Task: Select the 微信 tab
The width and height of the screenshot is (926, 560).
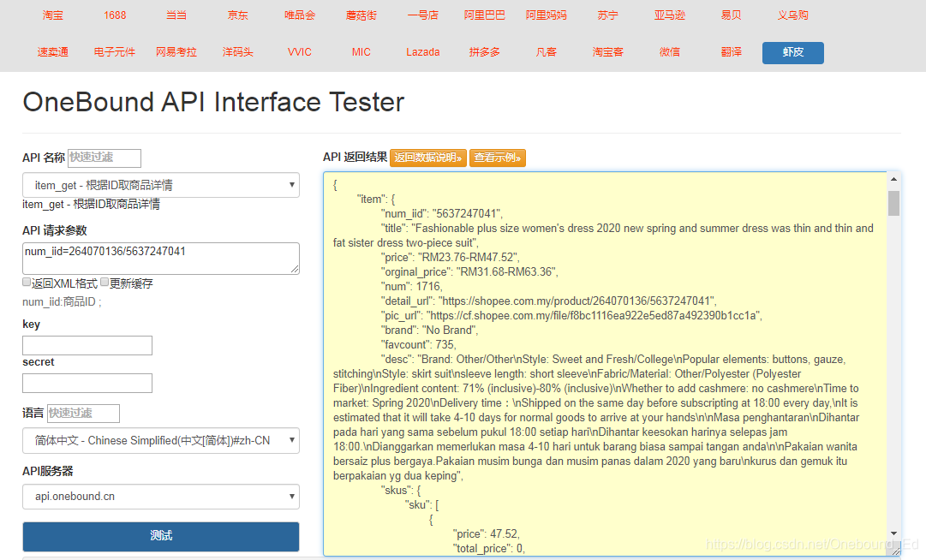Action: pos(670,52)
